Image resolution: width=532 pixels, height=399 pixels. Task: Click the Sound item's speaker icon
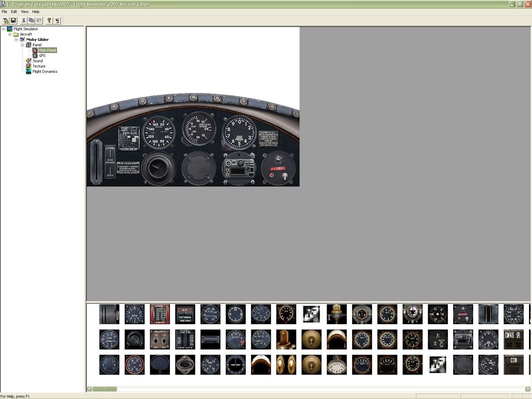coord(28,60)
